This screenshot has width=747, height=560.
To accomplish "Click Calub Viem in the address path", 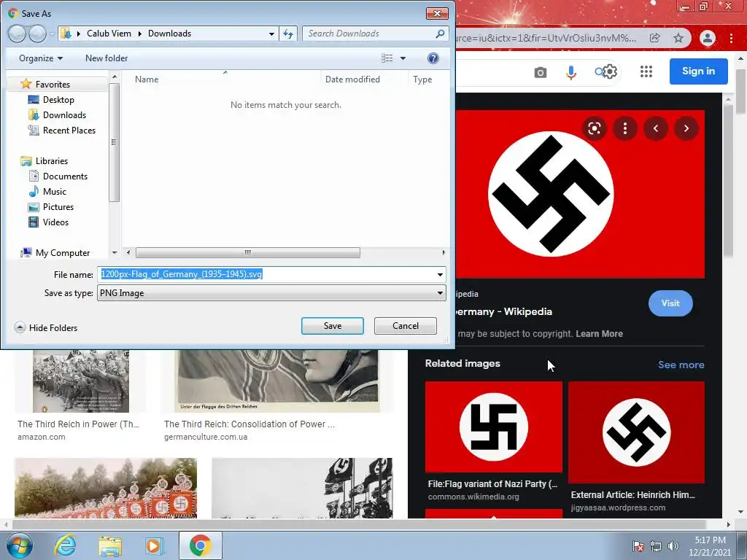I will [109, 34].
